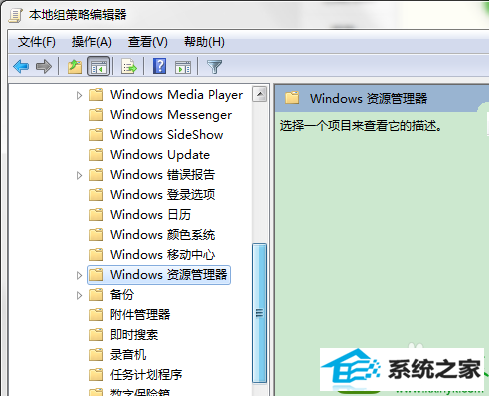The height and width of the screenshot is (396, 489).
Task: Click folder icon beside 即时搜索
Action: point(96,335)
